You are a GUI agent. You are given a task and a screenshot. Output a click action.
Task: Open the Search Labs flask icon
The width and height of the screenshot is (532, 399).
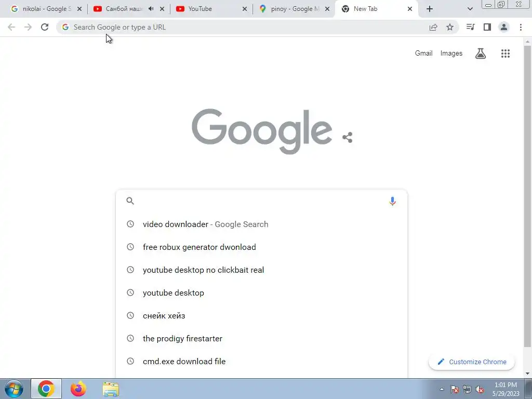tap(481, 54)
